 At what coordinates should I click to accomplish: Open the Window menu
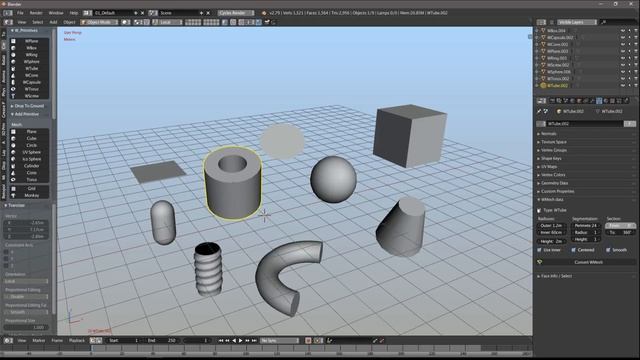[x=56, y=13]
